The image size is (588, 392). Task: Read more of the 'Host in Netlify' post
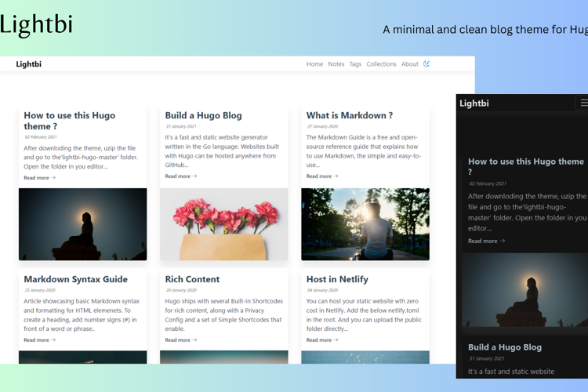pyautogui.click(x=322, y=339)
